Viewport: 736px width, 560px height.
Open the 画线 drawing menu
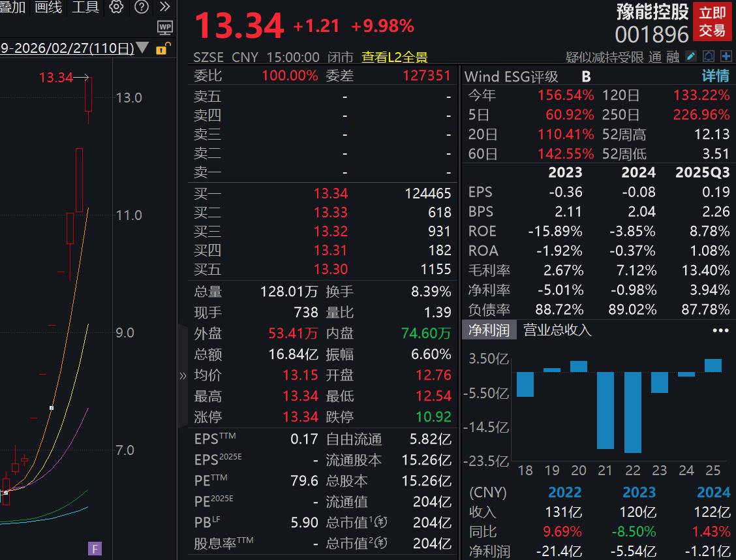click(x=48, y=7)
